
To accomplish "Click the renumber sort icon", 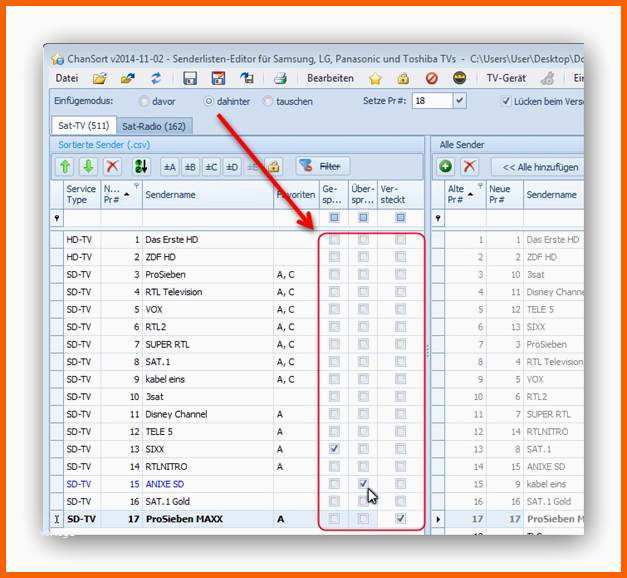I will (141, 167).
